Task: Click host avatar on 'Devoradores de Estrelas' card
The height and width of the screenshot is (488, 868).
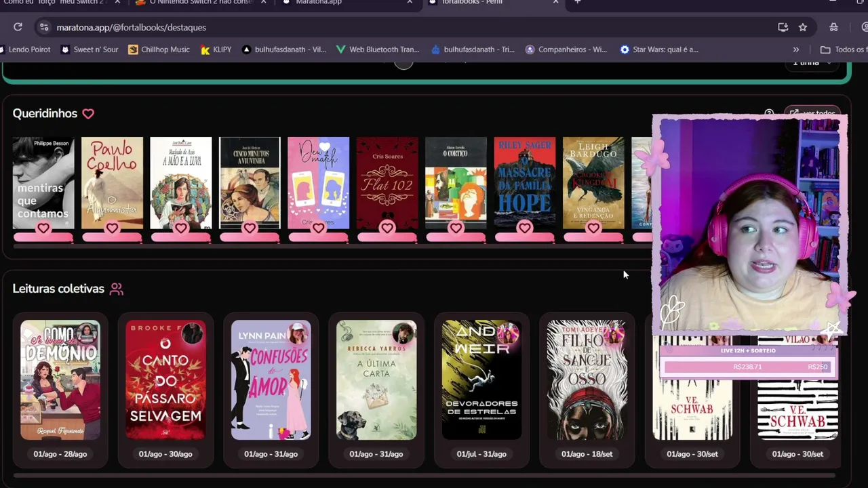Action: click(x=508, y=333)
